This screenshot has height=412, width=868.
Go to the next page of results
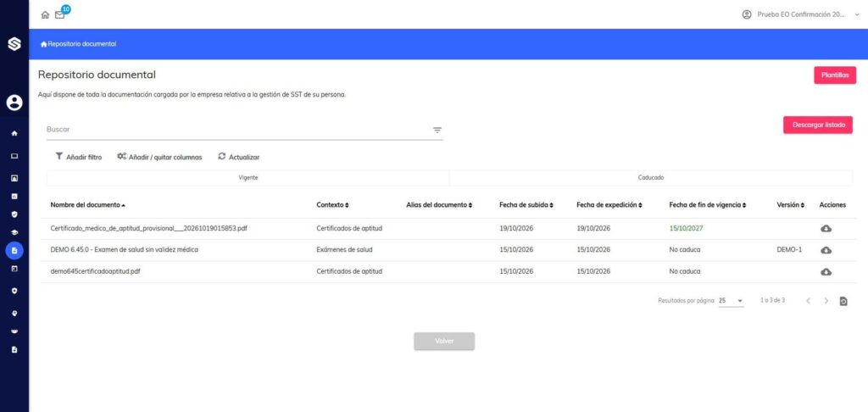(x=826, y=301)
